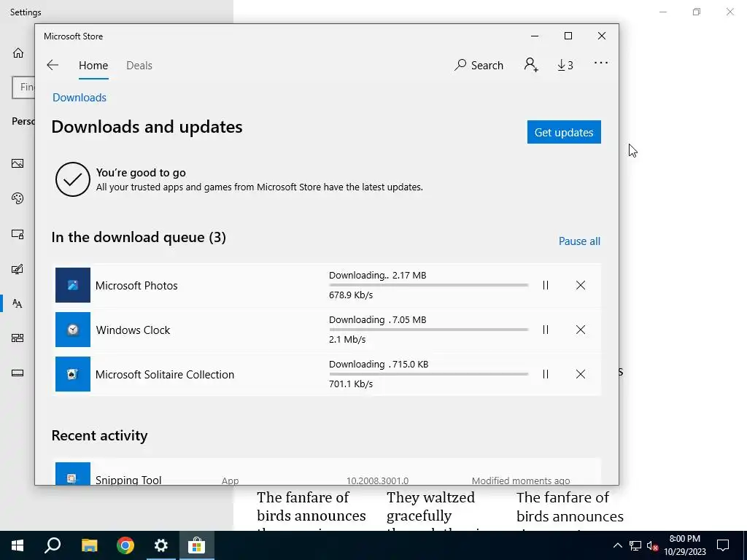Viewport: 747px width, 560px height.
Task: Click the Microsoft Photos progress bar
Action: click(428, 285)
